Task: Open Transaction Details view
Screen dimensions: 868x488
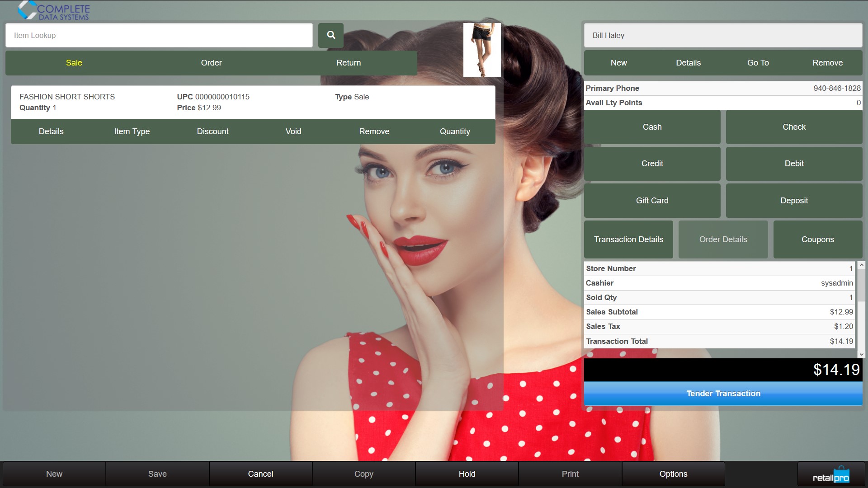Action: click(628, 239)
